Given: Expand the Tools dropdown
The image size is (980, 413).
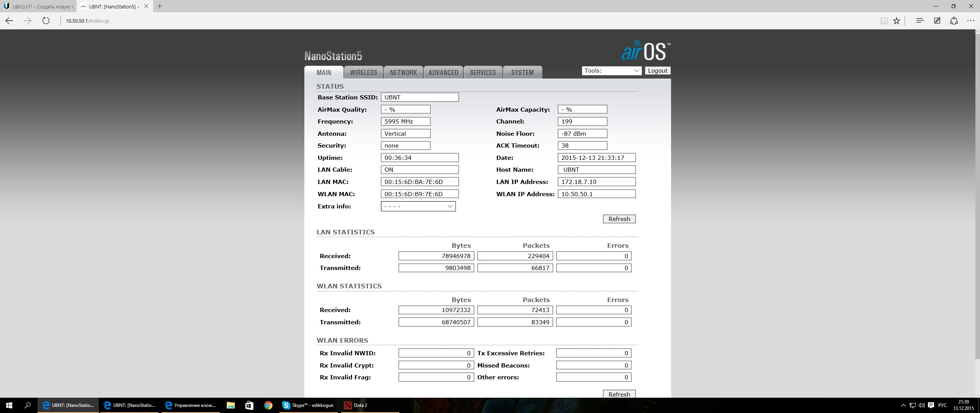Looking at the screenshot, I should pos(612,71).
